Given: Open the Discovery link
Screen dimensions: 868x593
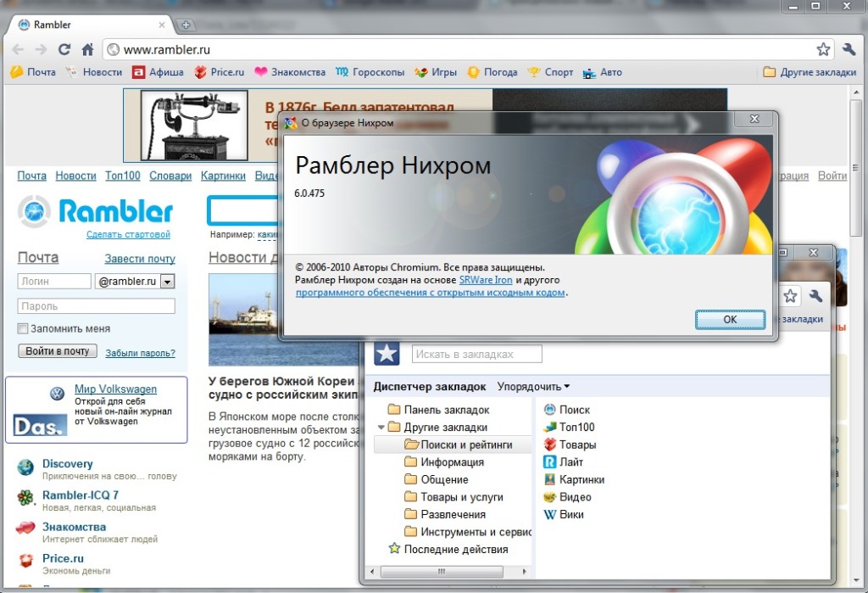Looking at the screenshot, I should click(68, 464).
